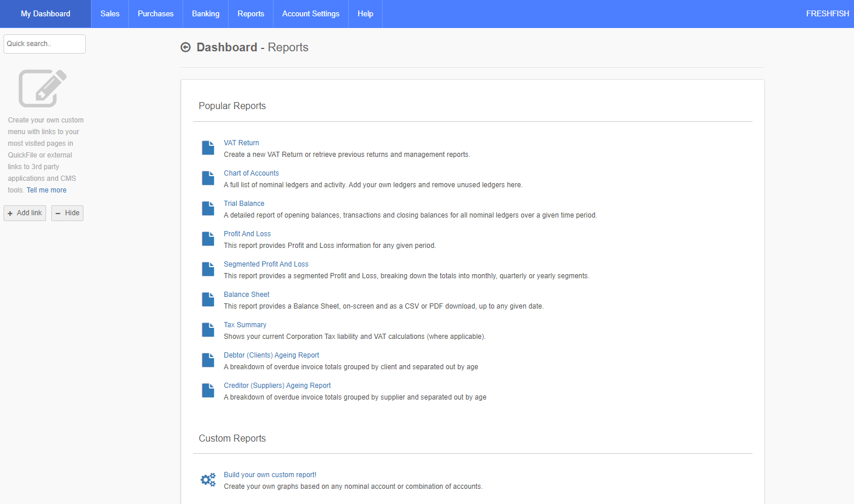Image resolution: width=854 pixels, height=504 pixels.
Task: Expand the Reports menu in navigation bar
Action: 250,13
